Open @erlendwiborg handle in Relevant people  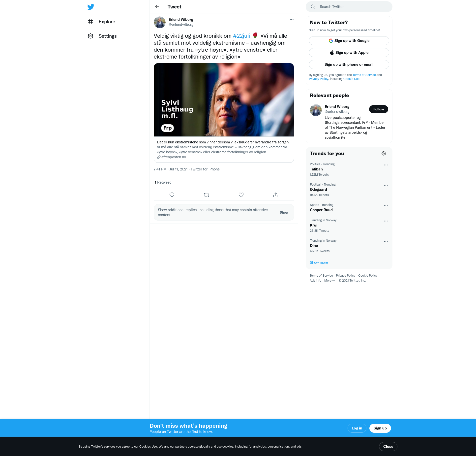pyautogui.click(x=337, y=112)
